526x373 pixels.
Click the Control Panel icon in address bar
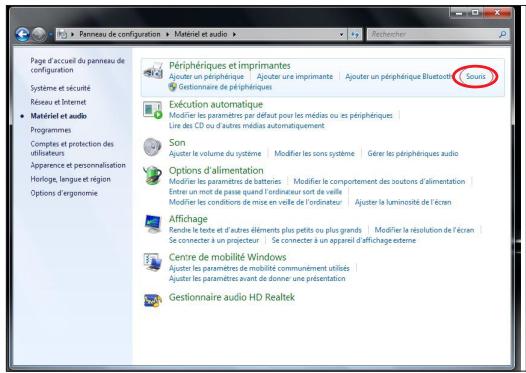tap(62, 34)
